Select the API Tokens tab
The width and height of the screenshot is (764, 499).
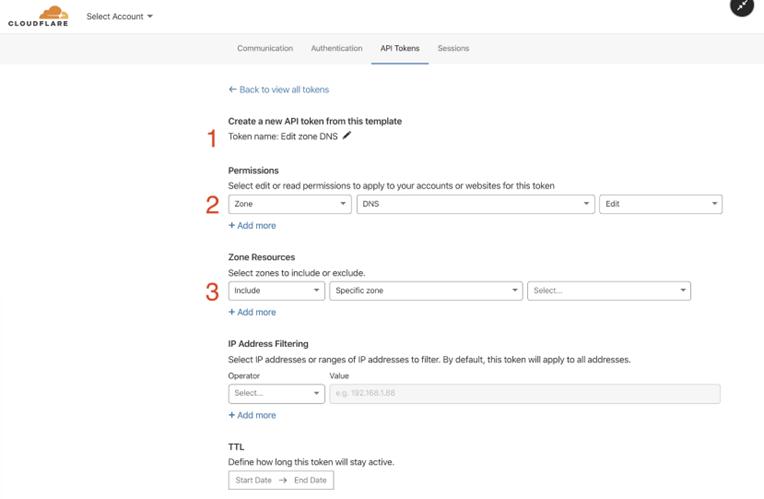400,48
